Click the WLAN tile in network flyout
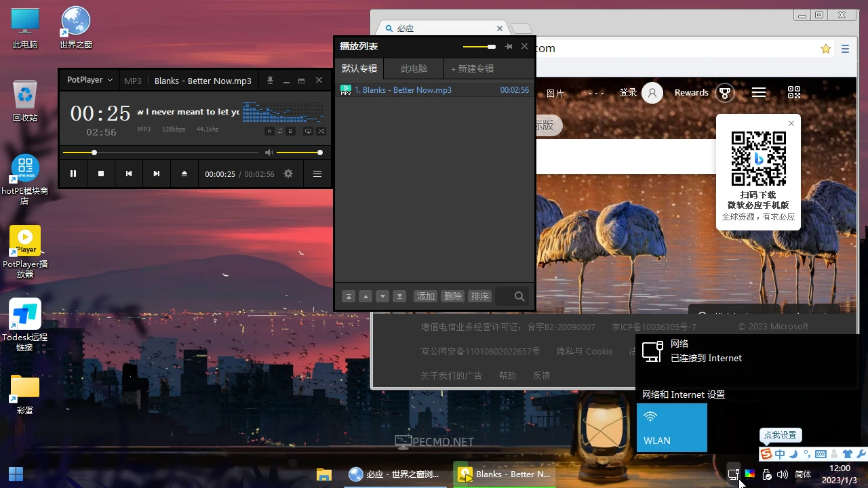The height and width of the screenshot is (488, 868). click(672, 428)
